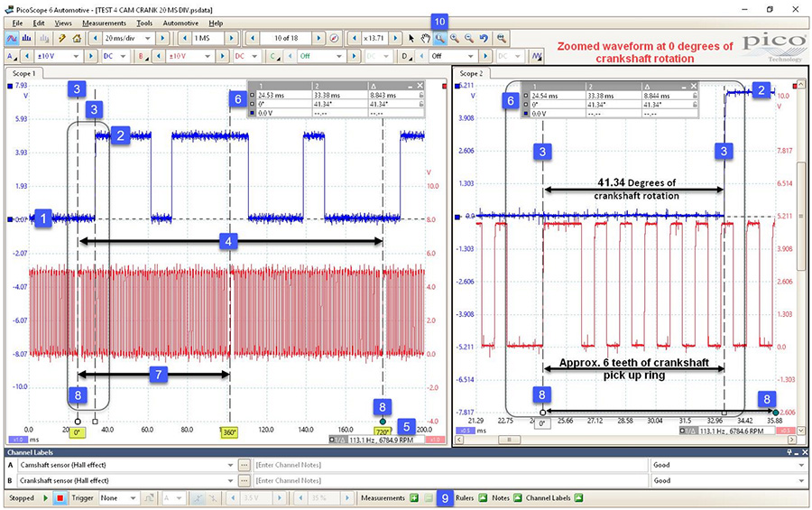
Task: Select the 360° rotation marker label
Action: 229,432
